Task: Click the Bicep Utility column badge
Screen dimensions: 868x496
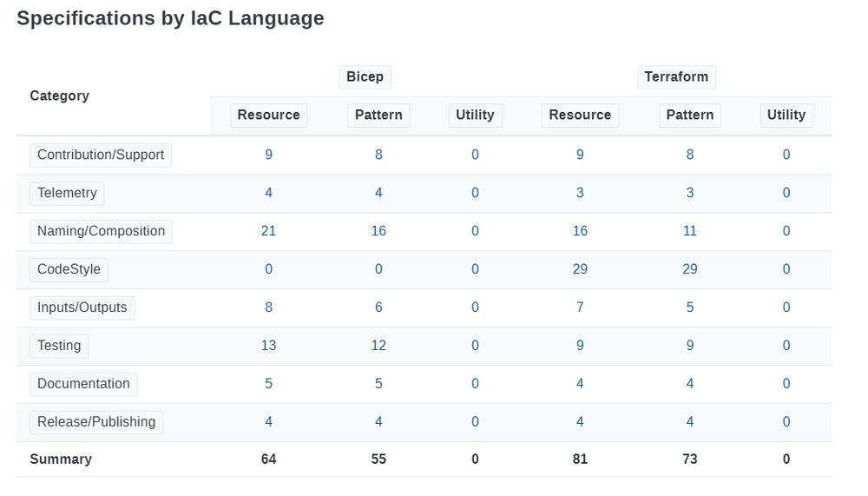Action: (x=475, y=116)
